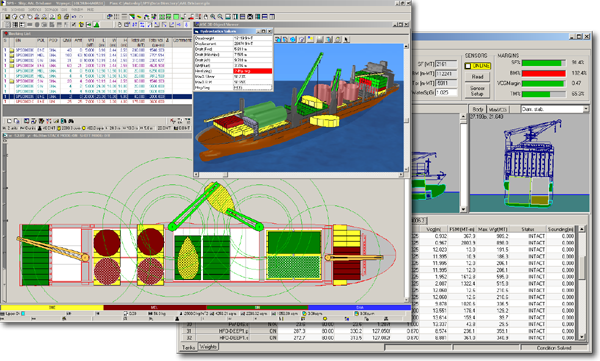Open the Window menu
The image size is (600, 361).
tap(77, 9)
